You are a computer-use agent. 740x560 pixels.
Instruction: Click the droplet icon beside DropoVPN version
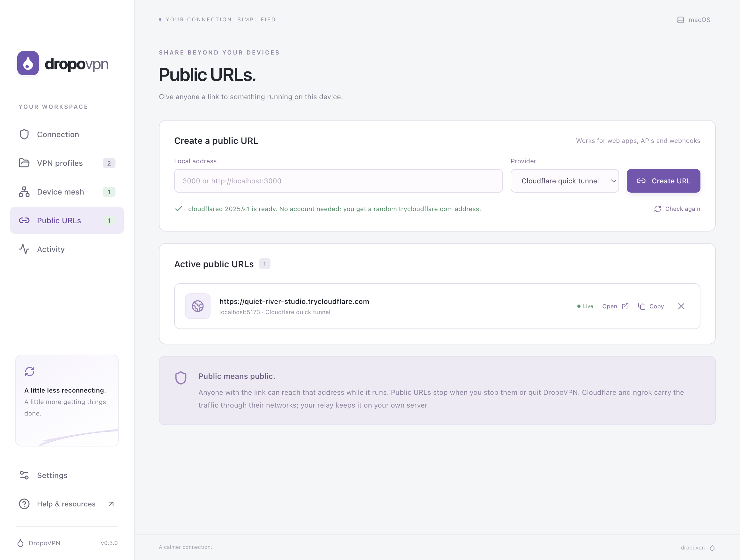coord(20,543)
